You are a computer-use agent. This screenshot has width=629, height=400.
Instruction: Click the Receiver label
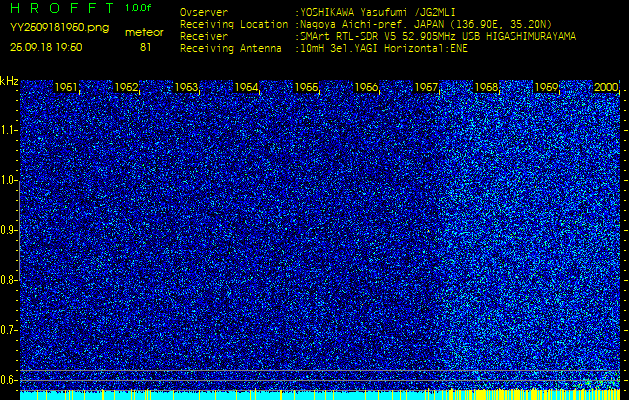click(x=204, y=37)
